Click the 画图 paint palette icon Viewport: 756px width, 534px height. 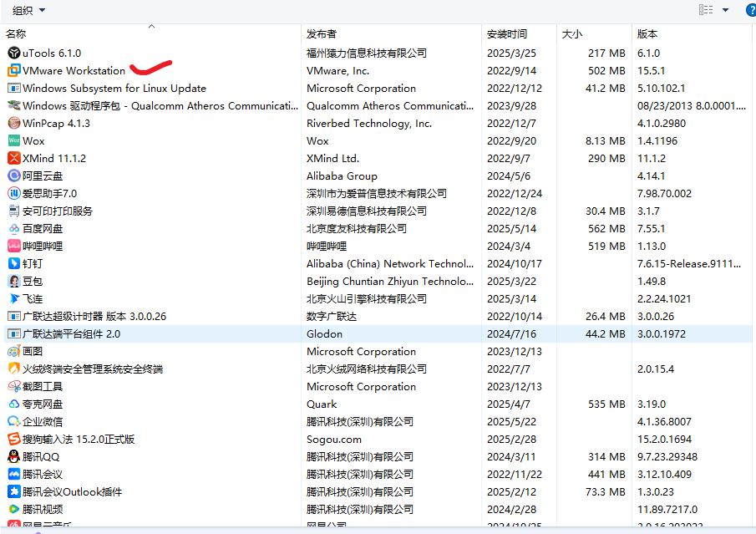[x=14, y=351]
